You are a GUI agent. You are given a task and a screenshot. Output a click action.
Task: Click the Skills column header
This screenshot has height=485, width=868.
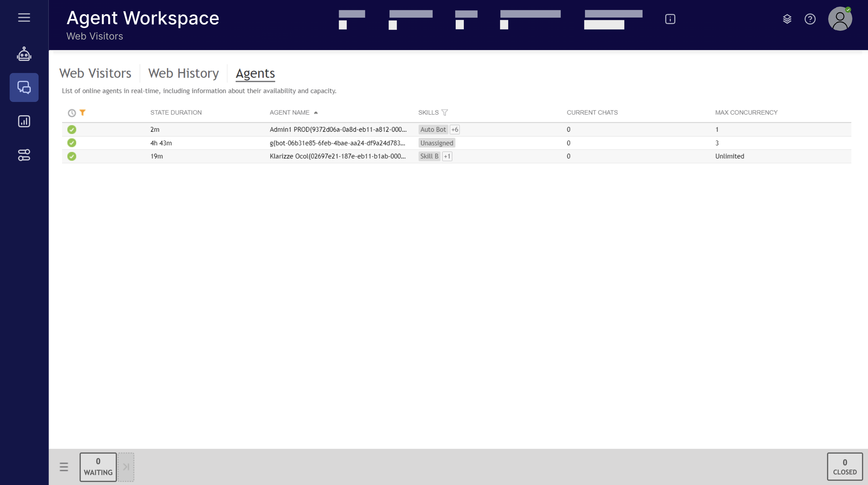428,112
